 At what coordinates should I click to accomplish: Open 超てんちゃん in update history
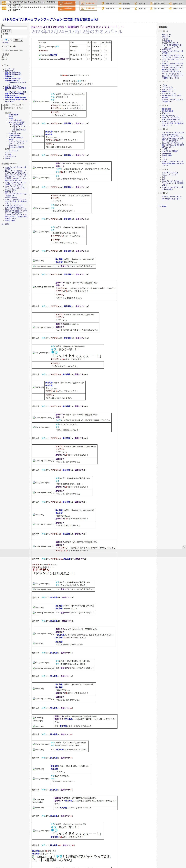[x=167, y=35]
